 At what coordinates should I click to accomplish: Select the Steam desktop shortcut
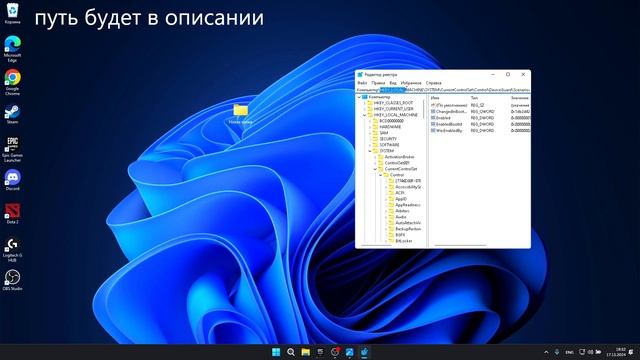(x=12, y=114)
